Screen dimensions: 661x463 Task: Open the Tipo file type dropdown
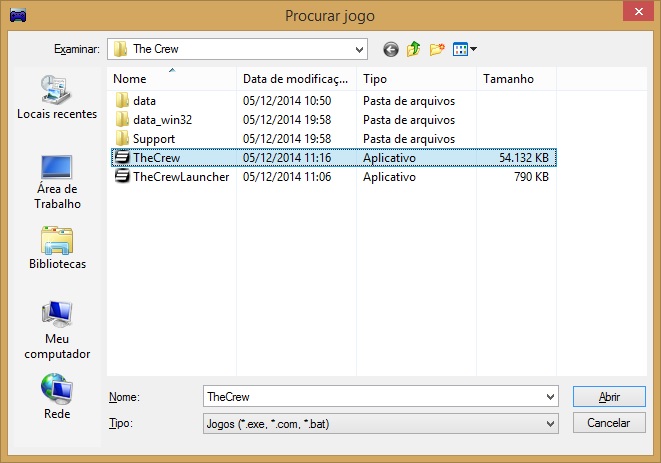pyautogui.click(x=381, y=423)
